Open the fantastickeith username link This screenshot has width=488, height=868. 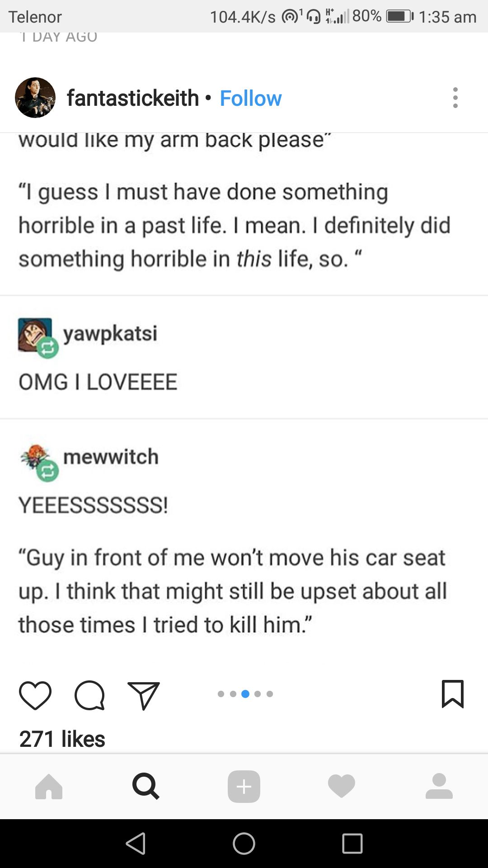[133, 98]
